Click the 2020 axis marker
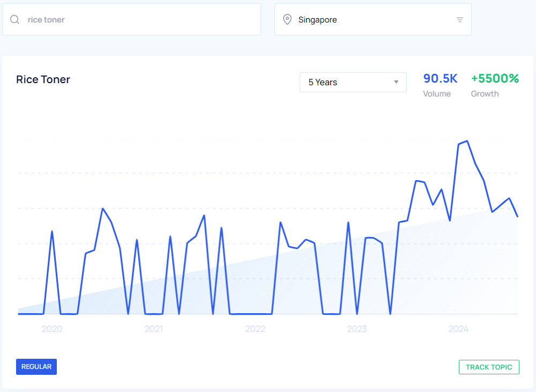 click(52, 329)
